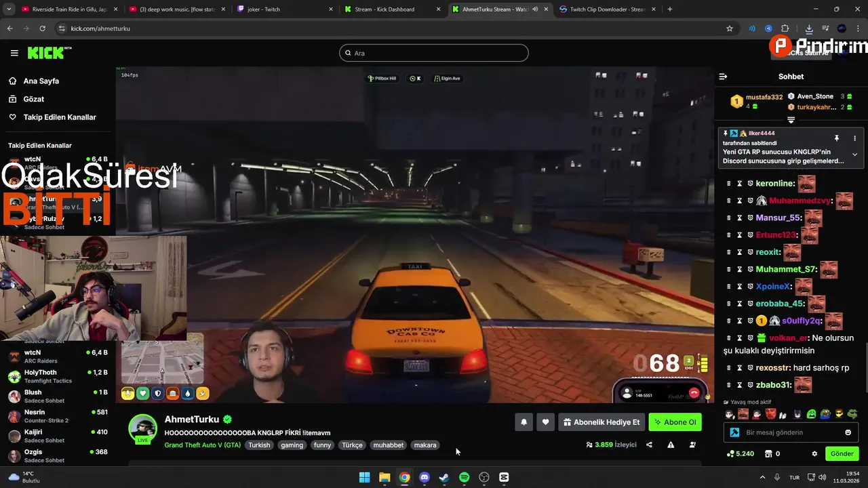This screenshot has width=868, height=488.
Task: Toggle stream notification bell
Action: (524, 422)
